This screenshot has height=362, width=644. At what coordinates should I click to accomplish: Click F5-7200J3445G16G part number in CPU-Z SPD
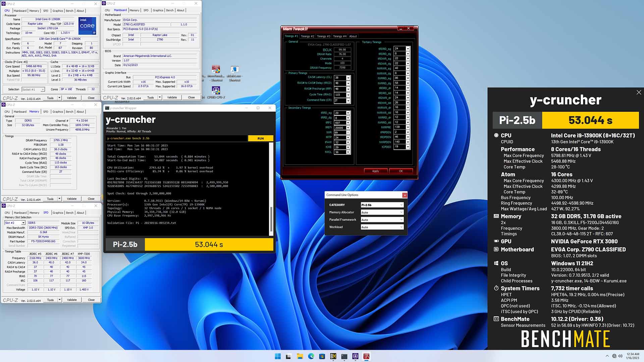(43, 241)
